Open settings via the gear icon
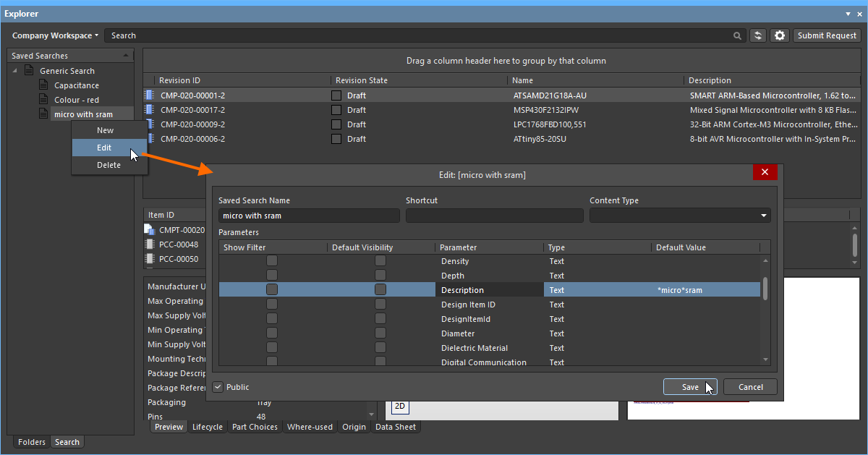This screenshot has width=868, height=455. (x=779, y=35)
